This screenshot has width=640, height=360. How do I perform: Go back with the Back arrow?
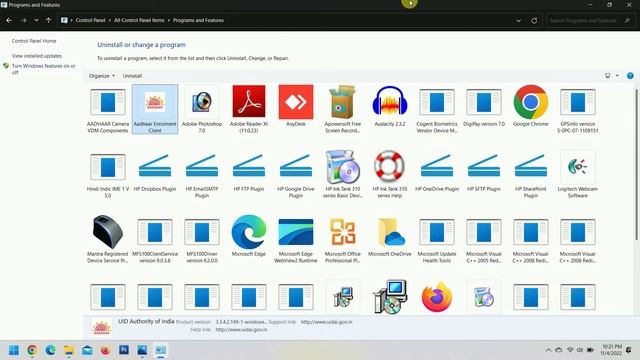[x=9, y=20]
